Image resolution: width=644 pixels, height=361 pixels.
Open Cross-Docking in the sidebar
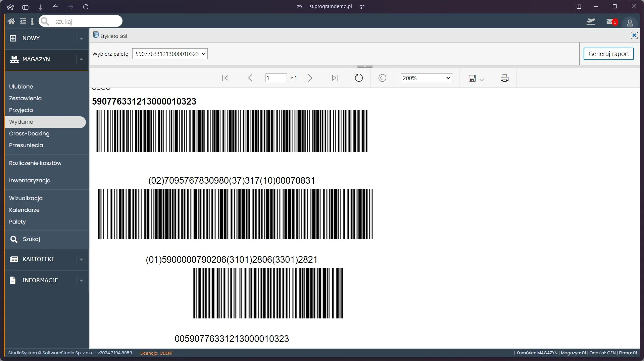(x=29, y=133)
